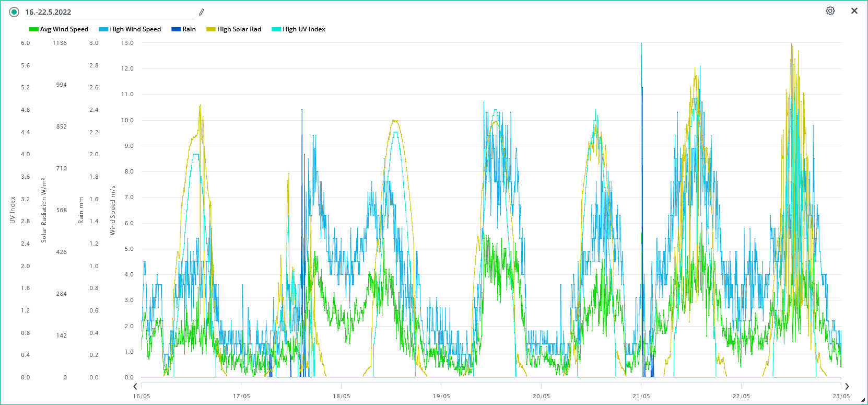Image resolution: width=868 pixels, height=405 pixels.
Task: Click the green Avg Wind Speed swatch
Action: pos(34,29)
